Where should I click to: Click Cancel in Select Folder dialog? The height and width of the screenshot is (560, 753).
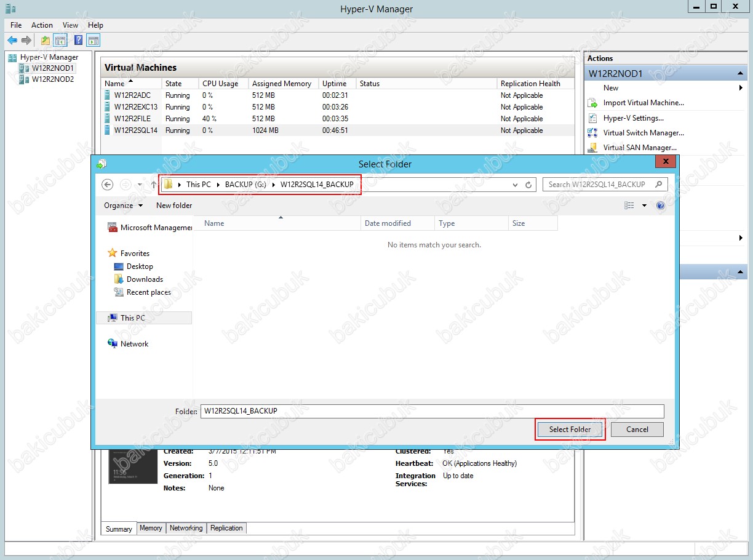637,430
